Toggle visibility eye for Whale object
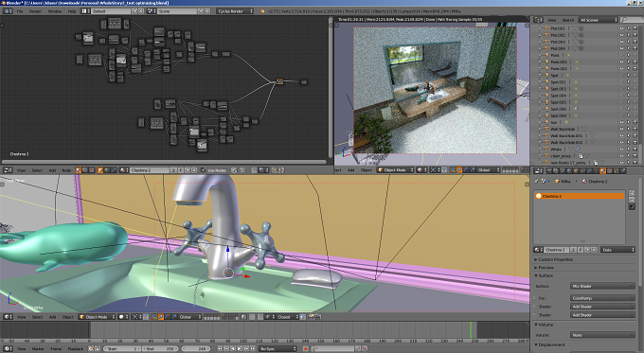 (621, 149)
